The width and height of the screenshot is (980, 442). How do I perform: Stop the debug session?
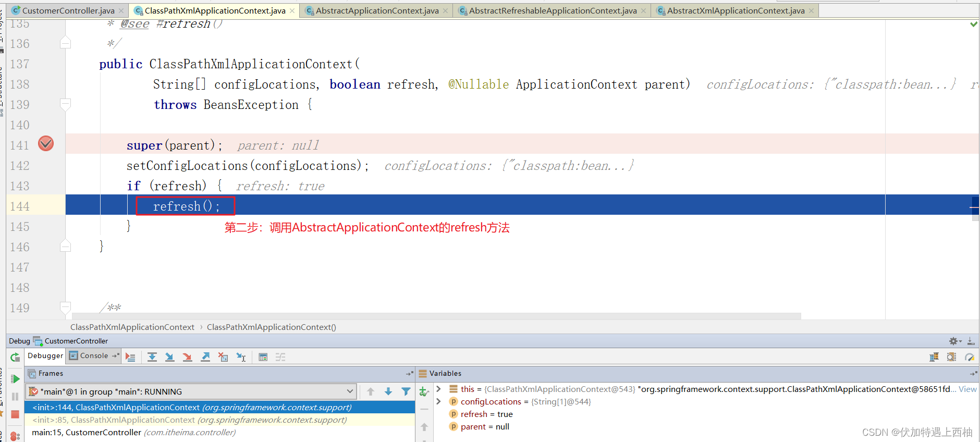pos(15,414)
